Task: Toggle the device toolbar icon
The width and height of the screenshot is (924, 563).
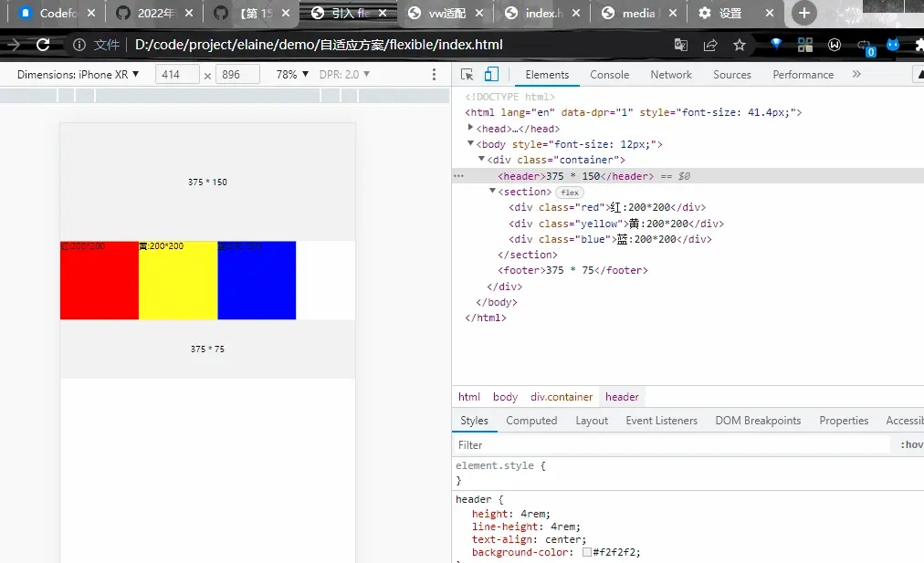Action: point(491,75)
